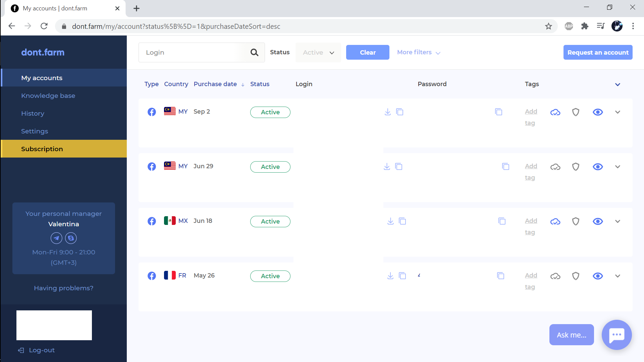Click shield icon in May 26 row
644x362 pixels.
point(576,276)
